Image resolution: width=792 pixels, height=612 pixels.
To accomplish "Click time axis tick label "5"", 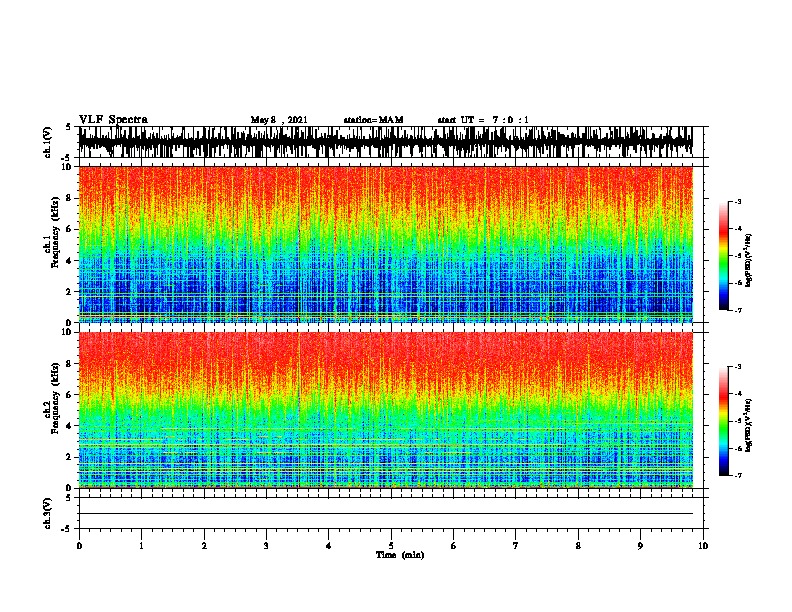I will (391, 546).
